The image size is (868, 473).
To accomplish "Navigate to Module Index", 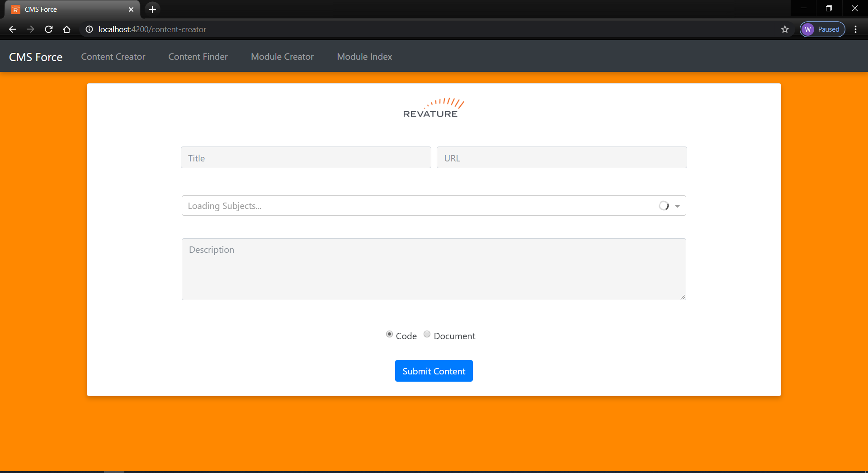I will 364,57.
